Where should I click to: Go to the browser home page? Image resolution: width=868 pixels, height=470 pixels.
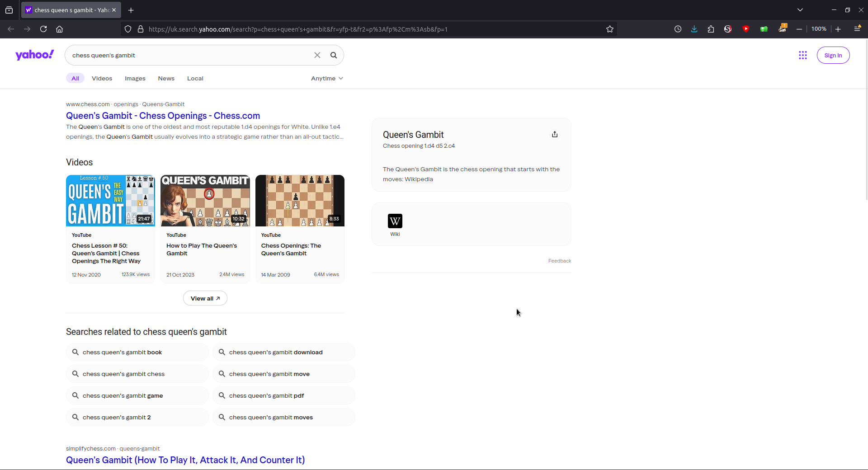(59, 29)
